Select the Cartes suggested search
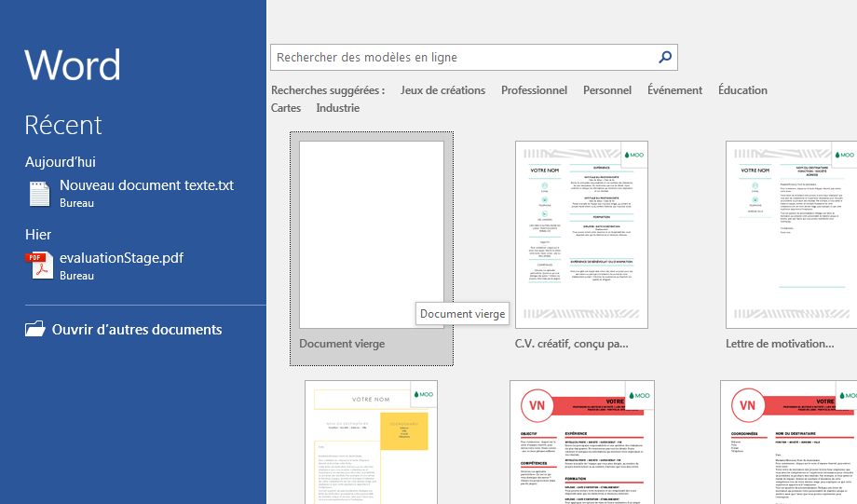Screen dimensions: 857x504 coord(286,108)
